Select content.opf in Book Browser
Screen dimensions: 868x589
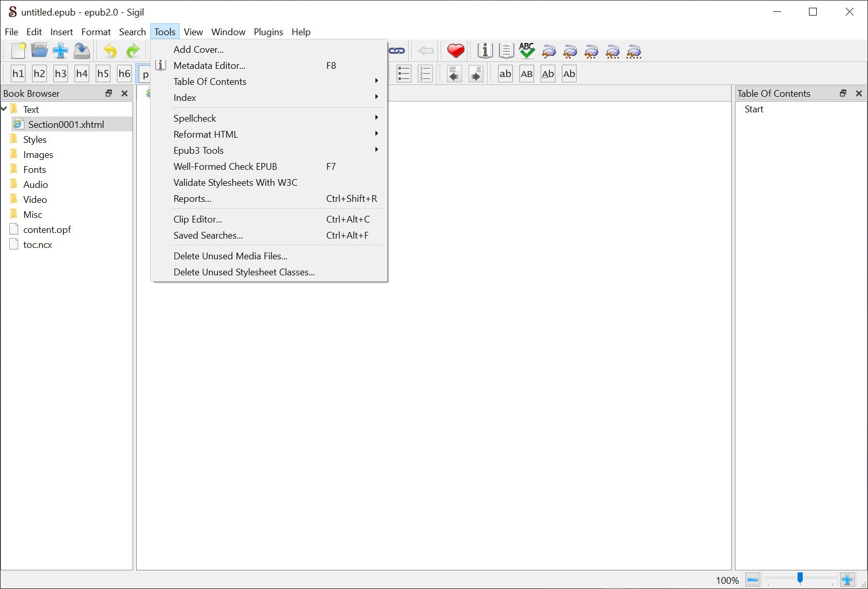47,229
